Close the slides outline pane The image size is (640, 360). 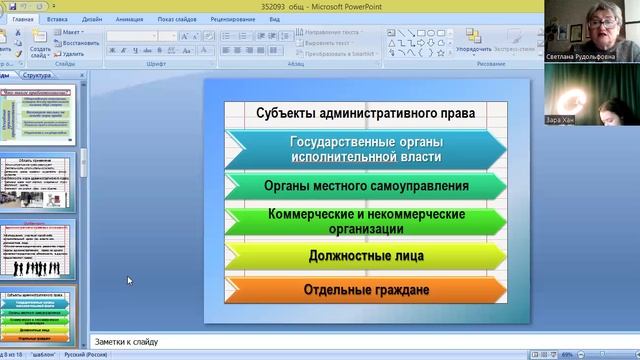(x=82, y=75)
